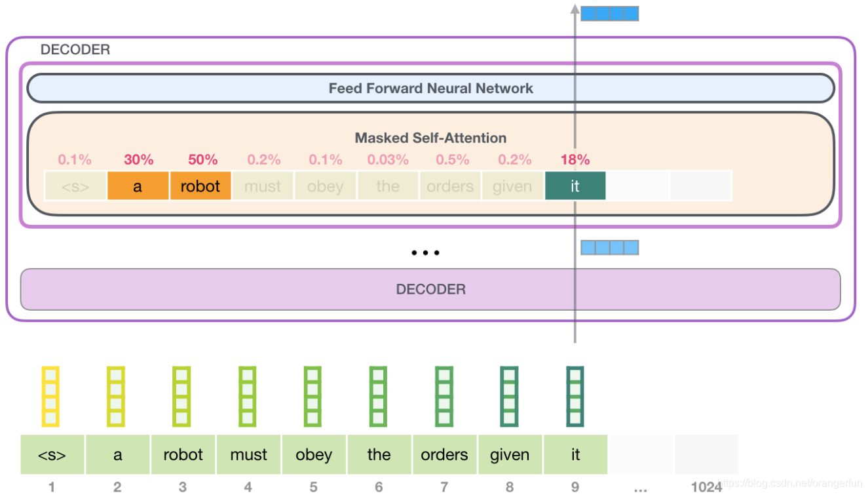
Task: Click the 'orders' green input token
Action: tap(445, 454)
